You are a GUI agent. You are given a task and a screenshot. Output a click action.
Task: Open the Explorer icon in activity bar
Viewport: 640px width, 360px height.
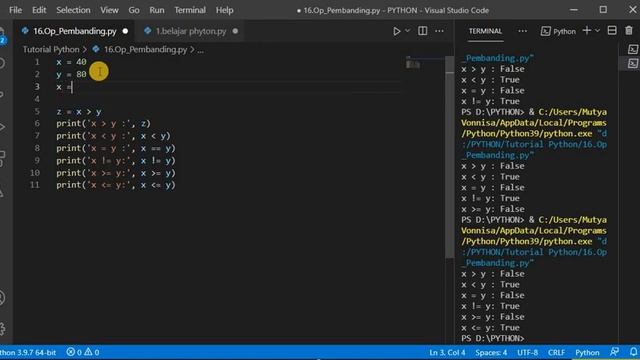pyautogui.click(x=2, y=35)
